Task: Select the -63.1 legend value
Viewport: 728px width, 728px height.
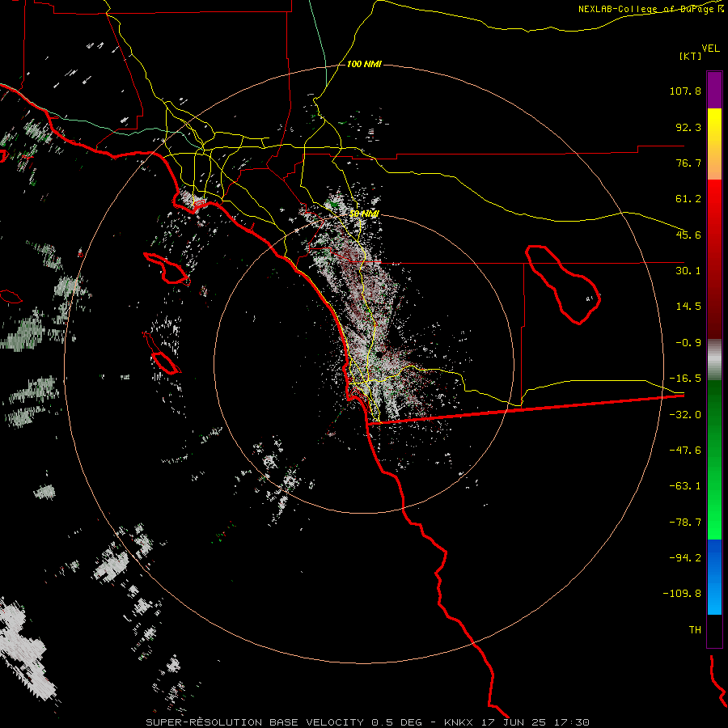Action: pyautogui.click(x=685, y=486)
